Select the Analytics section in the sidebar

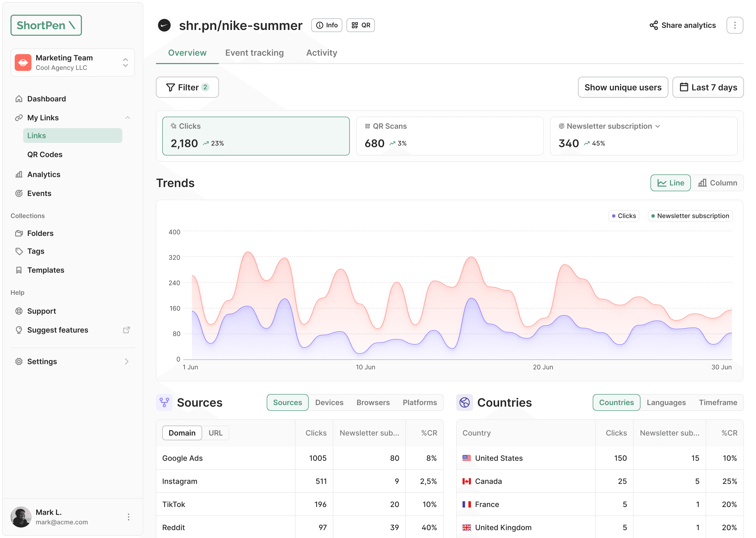(43, 174)
